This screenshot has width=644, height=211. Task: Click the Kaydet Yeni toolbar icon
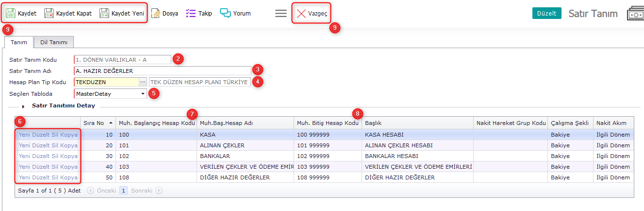(104, 13)
